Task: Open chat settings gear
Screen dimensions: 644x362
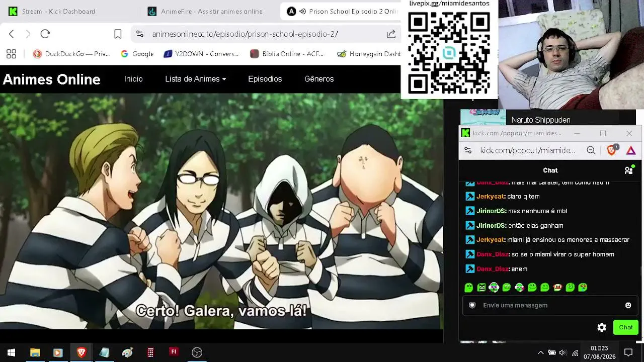Action: pyautogui.click(x=602, y=327)
